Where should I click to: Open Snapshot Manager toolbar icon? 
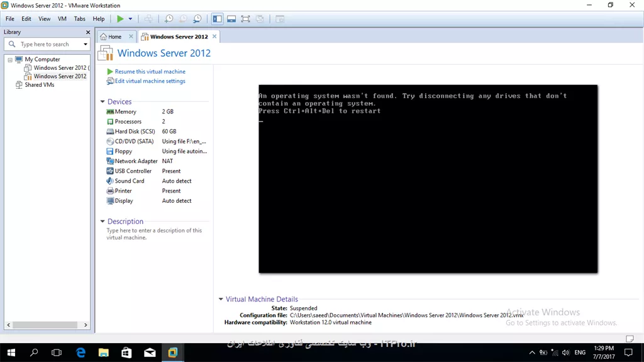[x=197, y=18]
